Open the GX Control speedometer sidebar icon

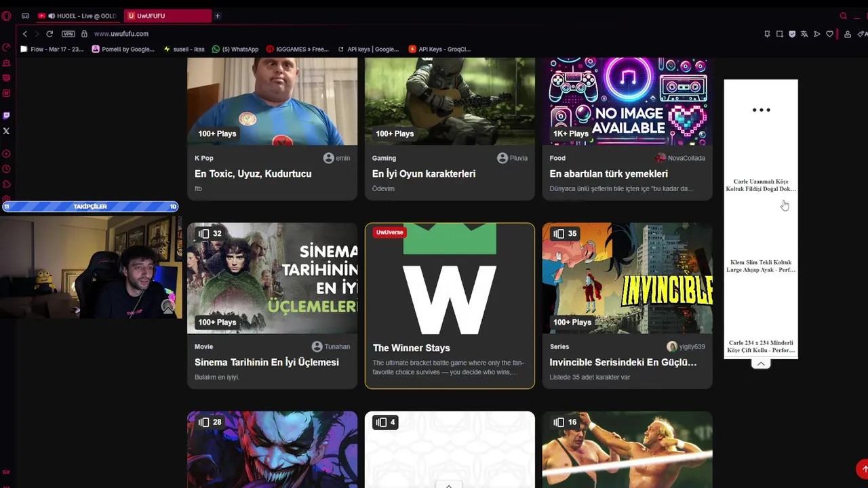pos(6,47)
